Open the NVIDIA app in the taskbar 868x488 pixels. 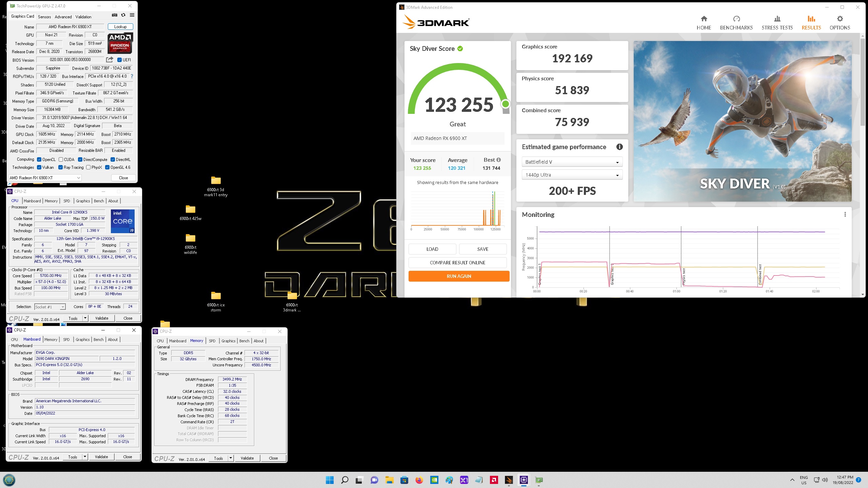[x=434, y=480]
